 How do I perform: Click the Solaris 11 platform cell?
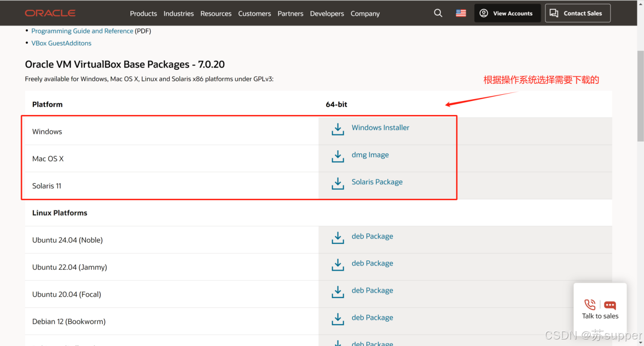pyautogui.click(x=172, y=186)
